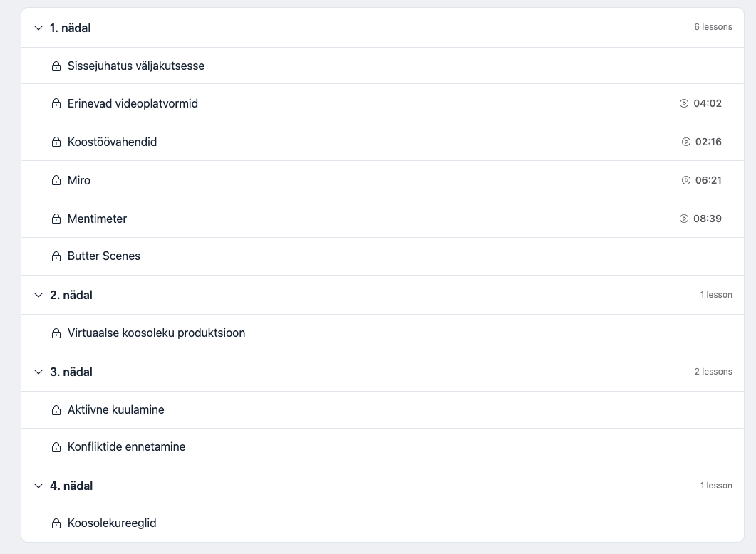Collapse the 4. nädal section chevron
The height and width of the screenshot is (554, 756).
[38, 486]
